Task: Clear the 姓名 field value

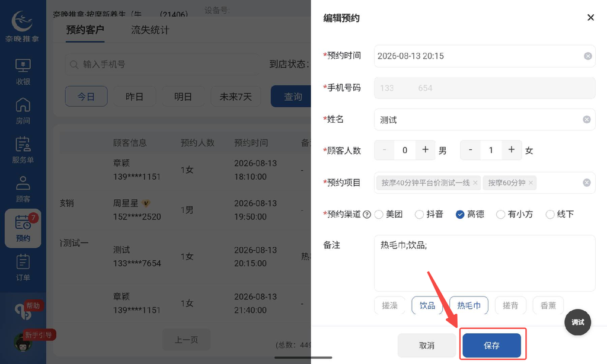Action: (587, 120)
